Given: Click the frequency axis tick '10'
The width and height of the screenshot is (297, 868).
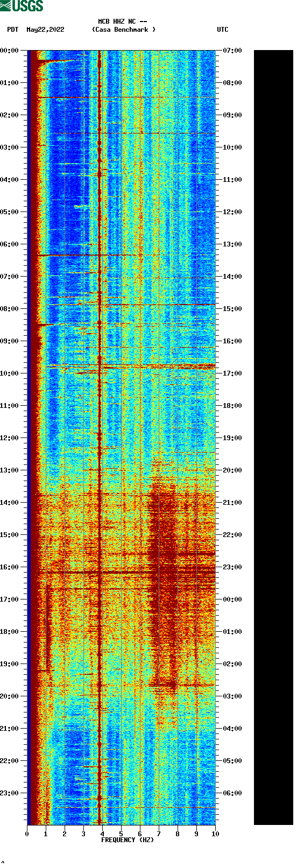Looking at the screenshot, I should (215, 834).
